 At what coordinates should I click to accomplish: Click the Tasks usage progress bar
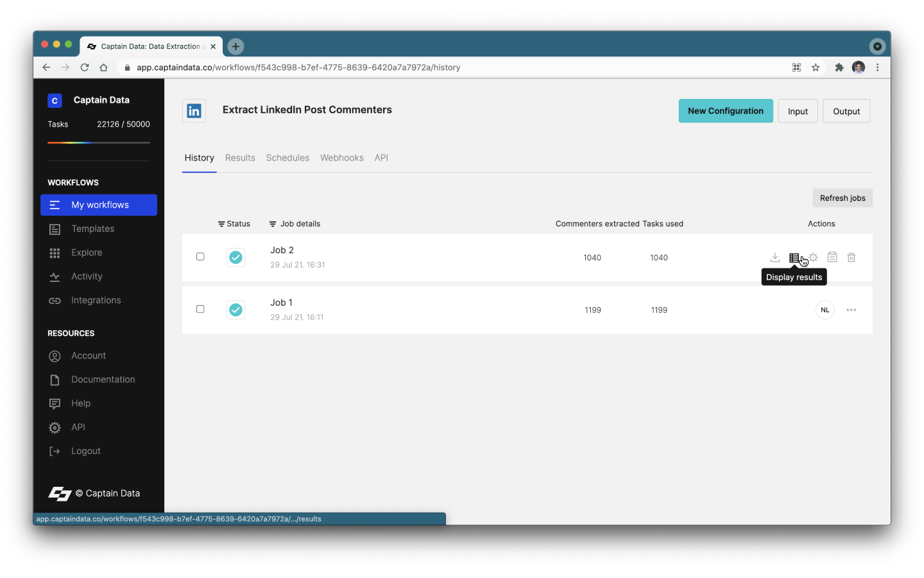pos(99,143)
